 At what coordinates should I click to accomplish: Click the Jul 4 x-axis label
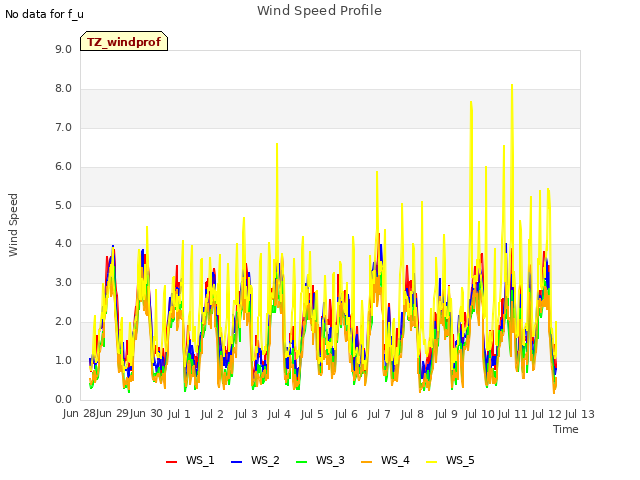pos(279,414)
